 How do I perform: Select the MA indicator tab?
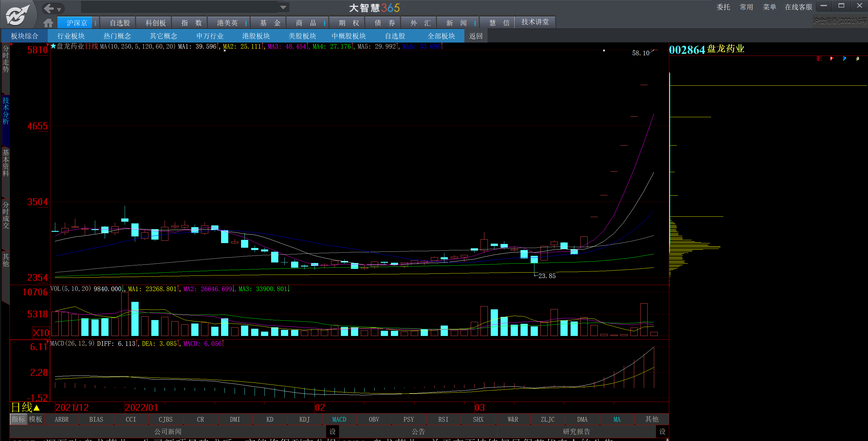(x=617, y=419)
